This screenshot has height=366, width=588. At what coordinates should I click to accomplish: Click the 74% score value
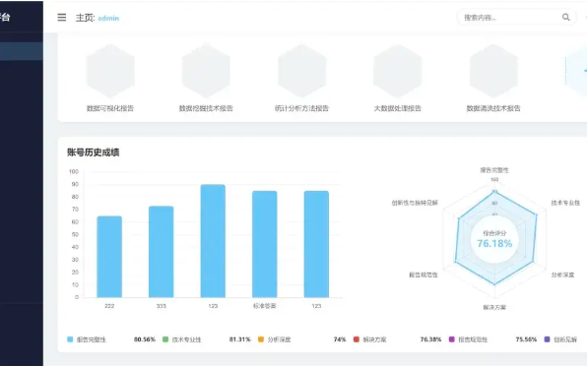340,339
